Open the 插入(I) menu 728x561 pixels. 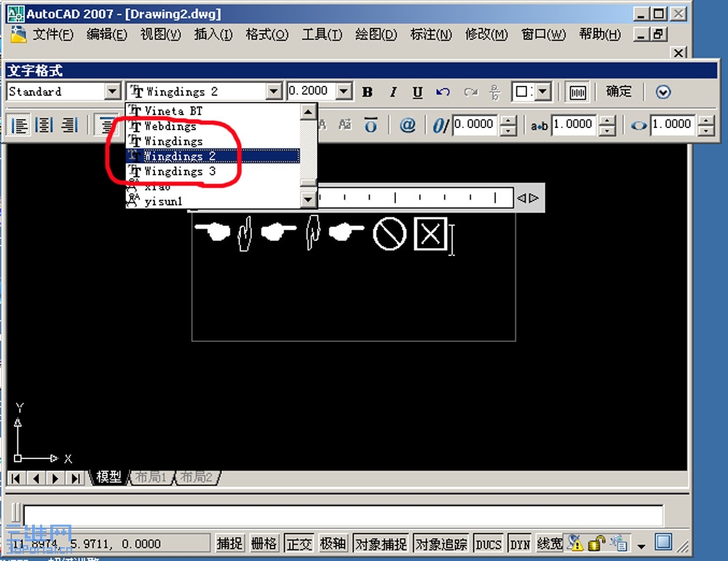tap(213, 35)
